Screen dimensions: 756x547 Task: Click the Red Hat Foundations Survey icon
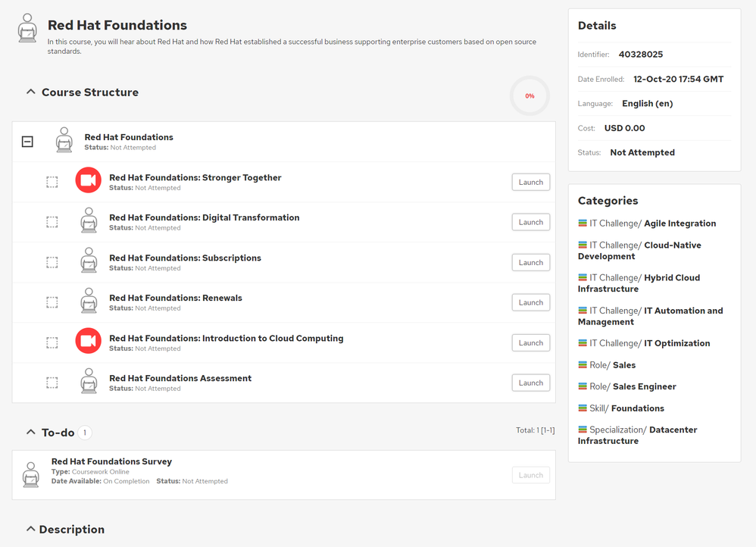click(x=30, y=474)
